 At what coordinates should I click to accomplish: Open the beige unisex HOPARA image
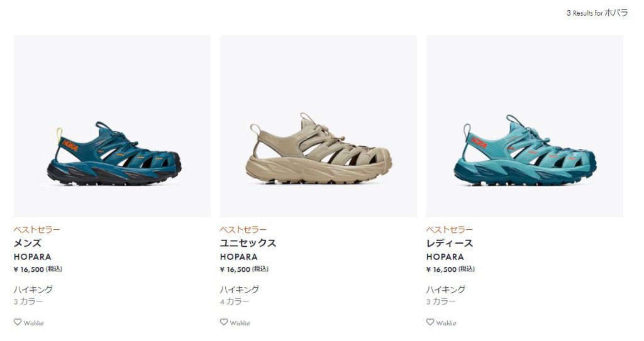pos(318,126)
